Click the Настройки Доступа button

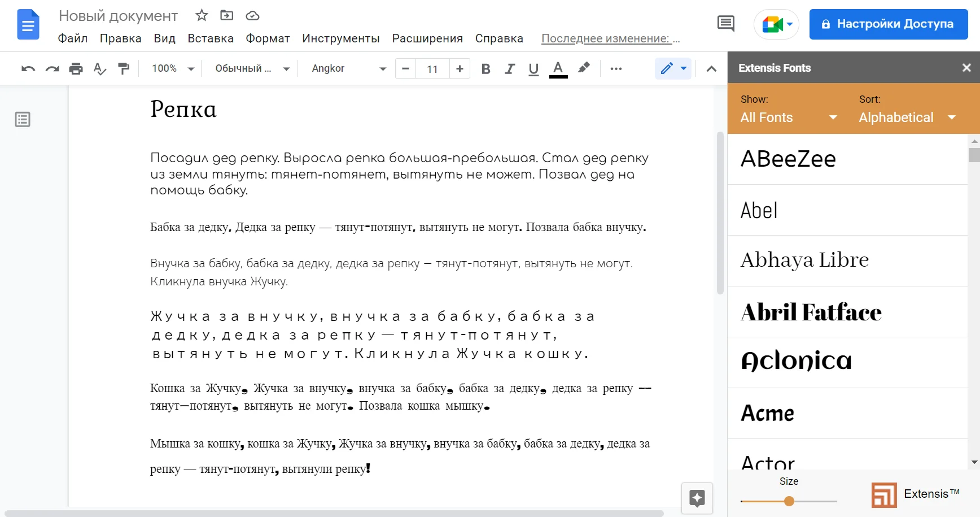coord(888,24)
